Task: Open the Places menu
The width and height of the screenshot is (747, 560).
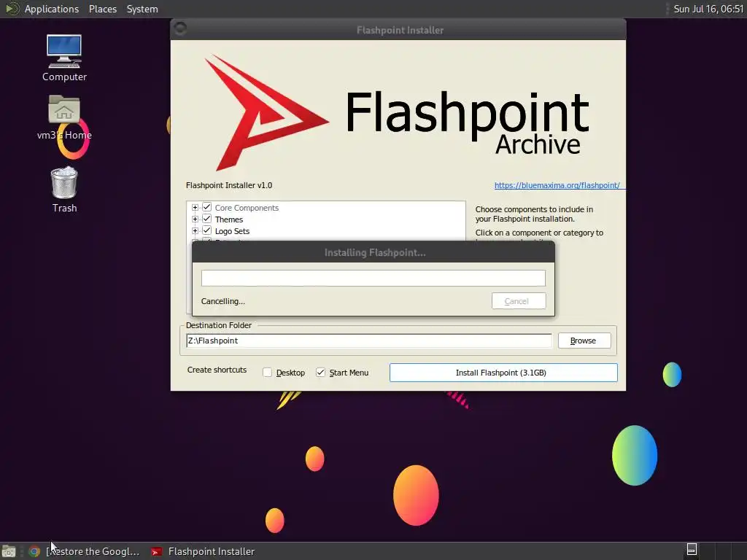Action: click(102, 9)
